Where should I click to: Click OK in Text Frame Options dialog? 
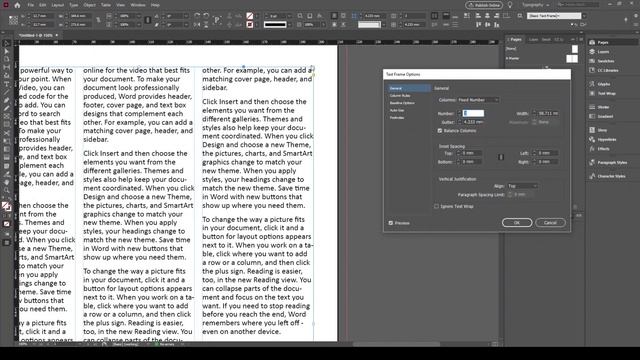coord(517,222)
